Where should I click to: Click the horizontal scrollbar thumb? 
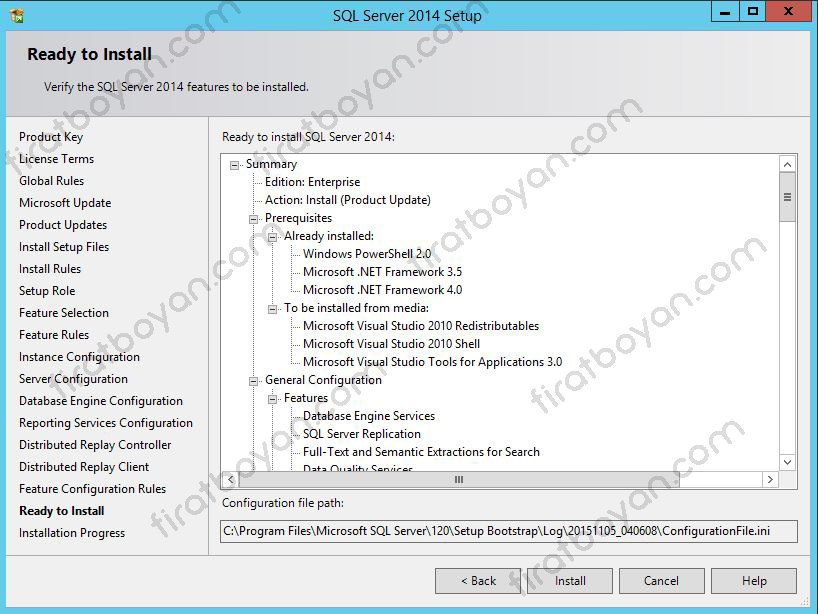click(x=459, y=479)
